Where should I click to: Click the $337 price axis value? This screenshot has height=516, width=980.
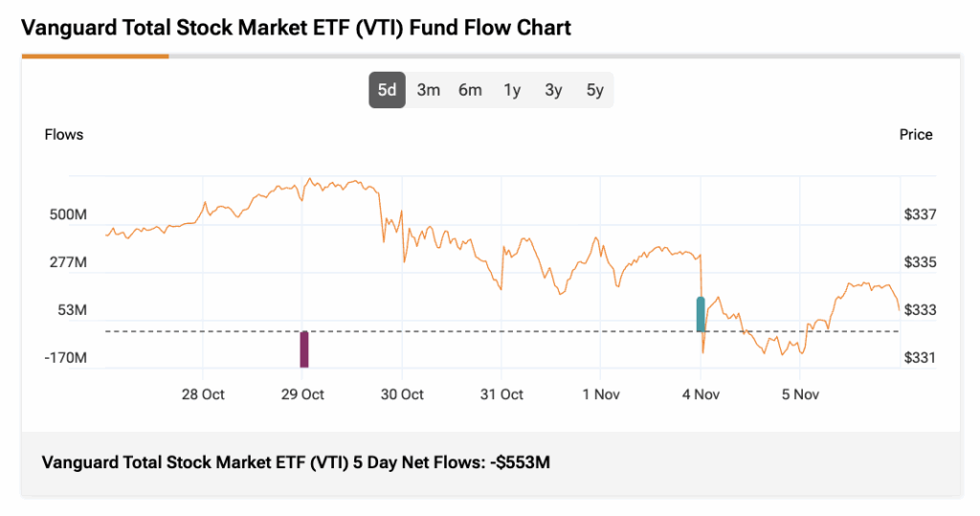[x=920, y=215]
